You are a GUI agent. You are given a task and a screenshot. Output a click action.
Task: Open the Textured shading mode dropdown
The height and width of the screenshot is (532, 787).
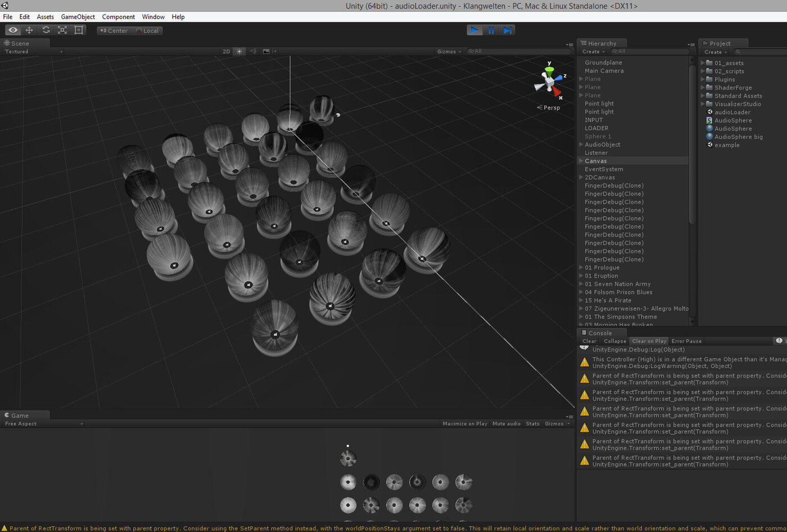pyautogui.click(x=33, y=51)
